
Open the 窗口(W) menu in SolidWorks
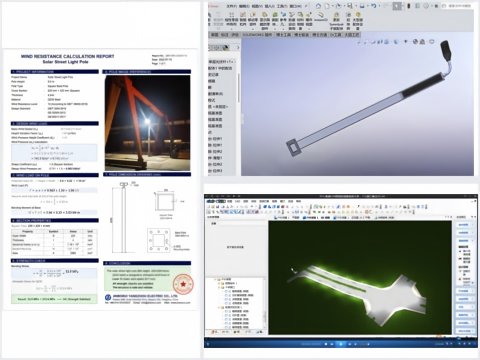click(295, 6)
